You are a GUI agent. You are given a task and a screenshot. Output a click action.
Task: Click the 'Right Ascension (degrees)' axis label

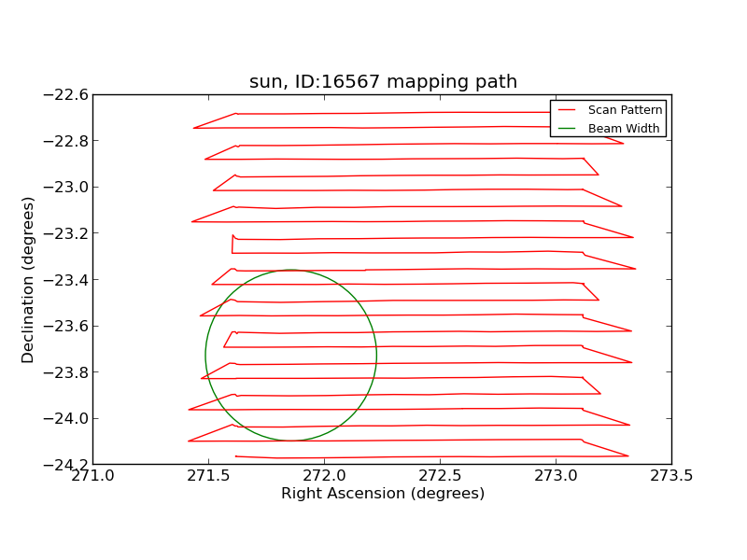click(383, 494)
